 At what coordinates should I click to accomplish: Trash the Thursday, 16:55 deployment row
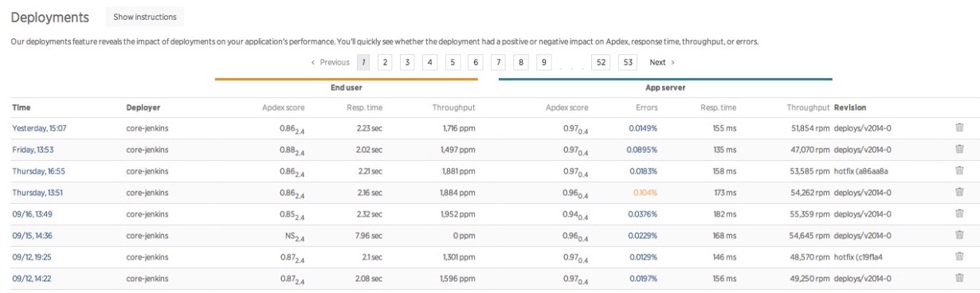coord(959,170)
